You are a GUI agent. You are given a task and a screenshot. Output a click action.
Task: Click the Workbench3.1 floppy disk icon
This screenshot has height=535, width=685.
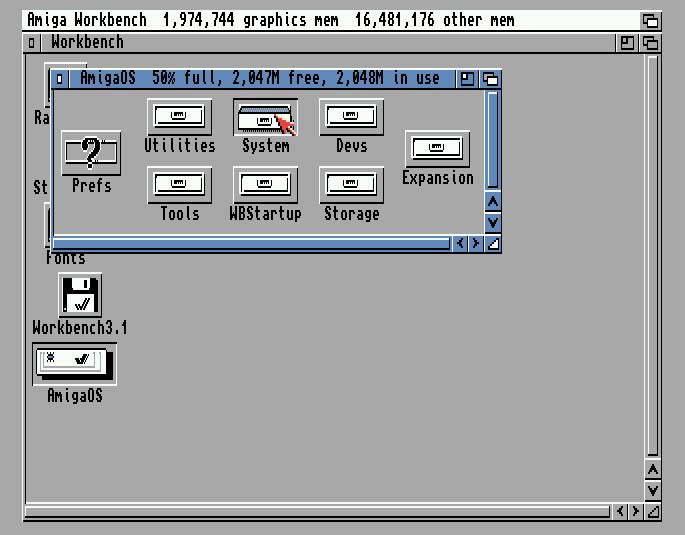[80, 296]
